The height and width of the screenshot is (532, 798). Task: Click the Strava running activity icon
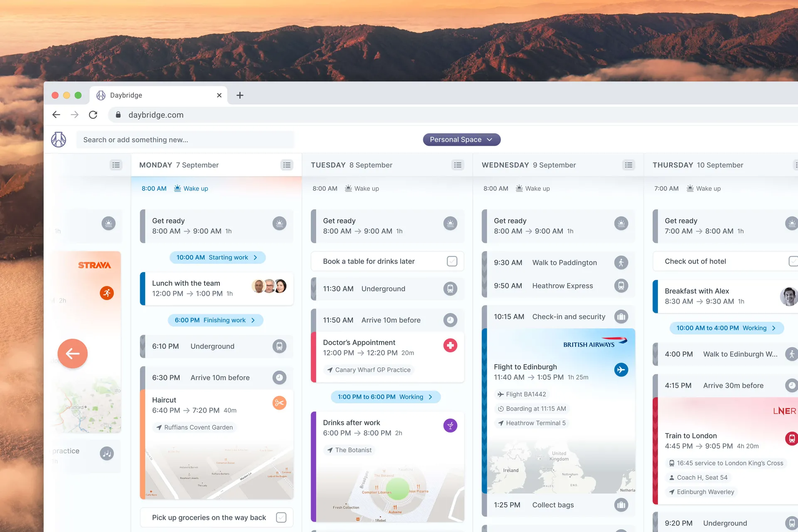tap(107, 293)
